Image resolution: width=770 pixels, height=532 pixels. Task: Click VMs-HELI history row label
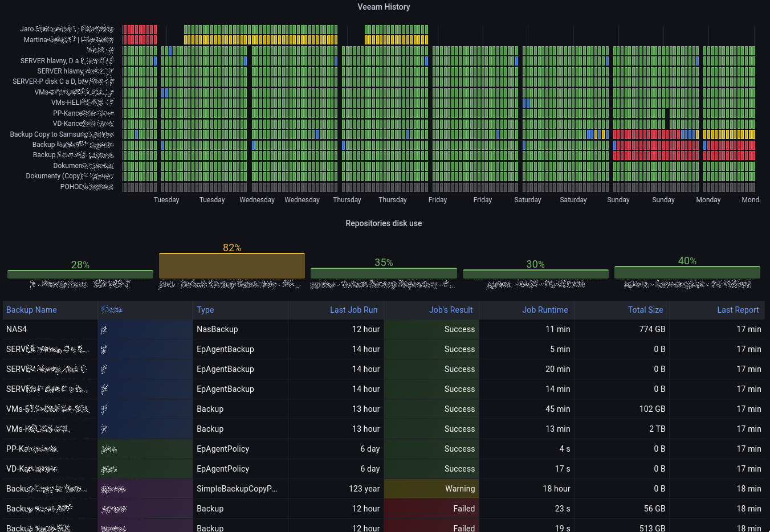tap(82, 103)
